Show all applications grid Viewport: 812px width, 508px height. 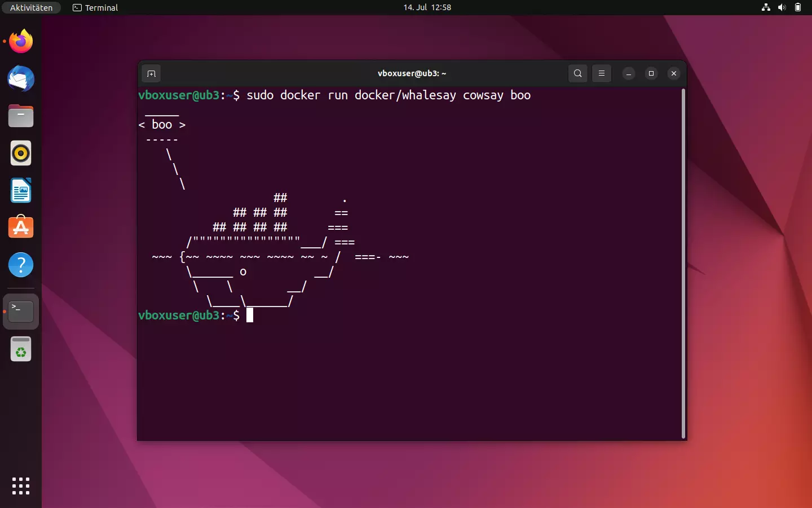point(20,486)
